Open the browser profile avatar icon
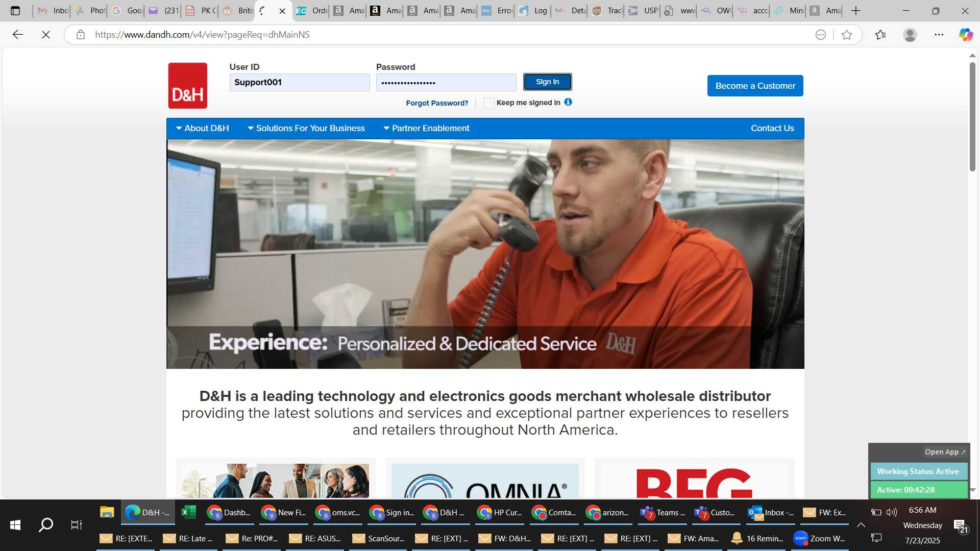980x551 pixels. [x=910, y=35]
